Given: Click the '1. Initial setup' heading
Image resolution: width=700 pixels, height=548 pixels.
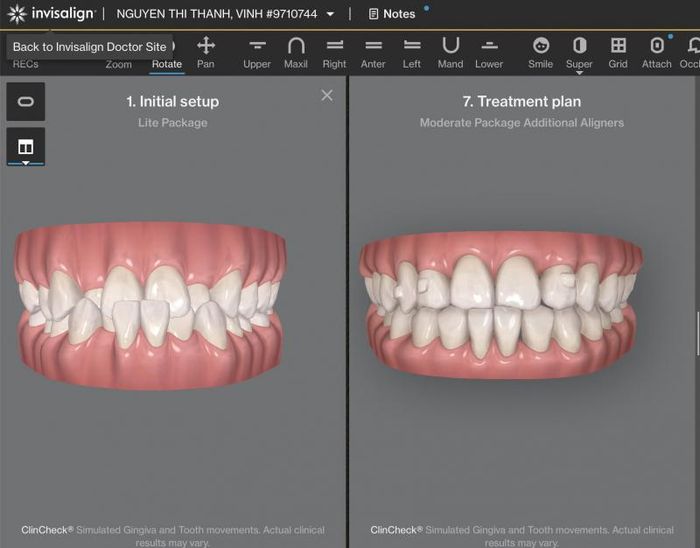Looking at the screenshot, I should click(x=173, y=101).
